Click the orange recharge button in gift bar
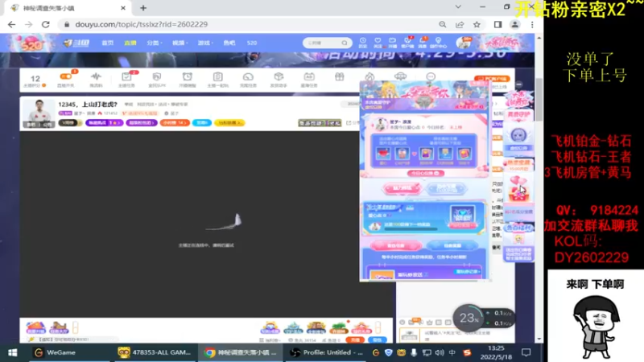644x362 pixels. pyautogui.click(x=355, y=339)
